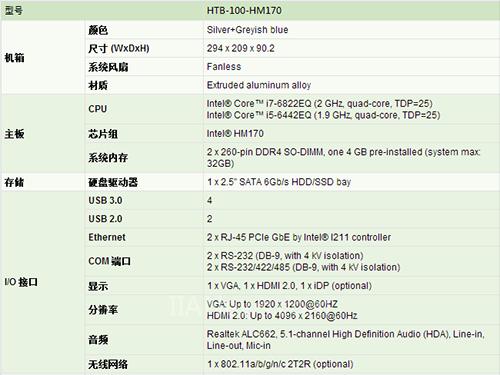Click the Extruded aluminum alloy material cell
This screenshot has height=375, width=500.
(x=259, y=85)
